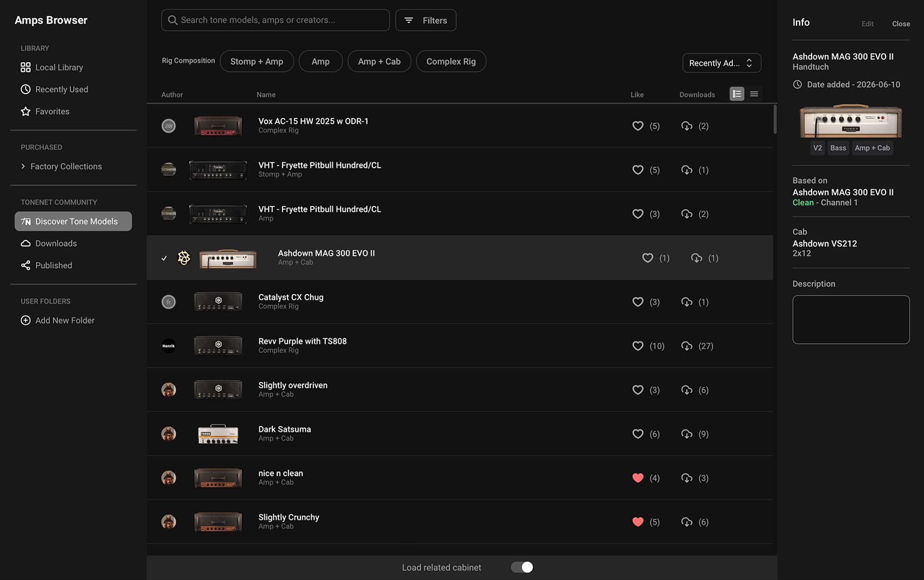
Task: Download the Vox AC-15 HW 2025 rig
Action: (x=687, y=126)
